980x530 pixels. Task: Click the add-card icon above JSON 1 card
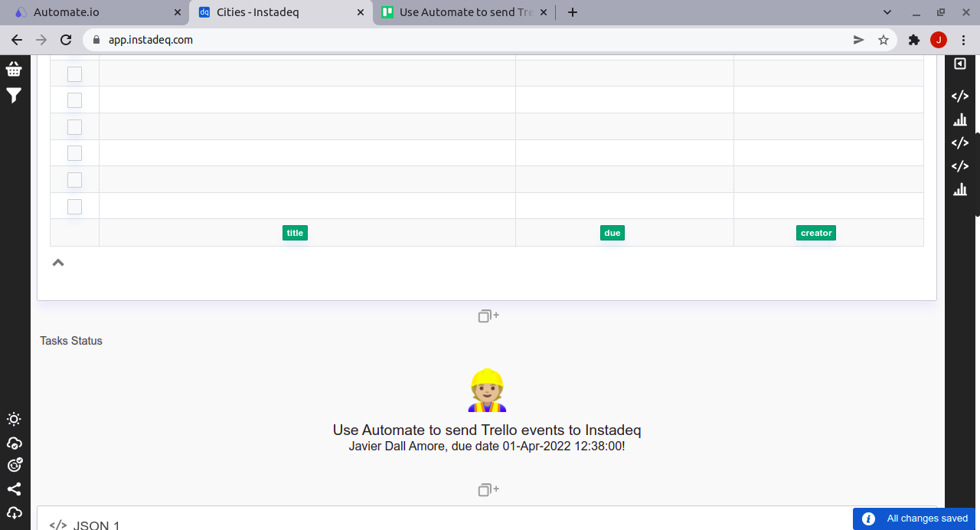click(x=488, y=489)
